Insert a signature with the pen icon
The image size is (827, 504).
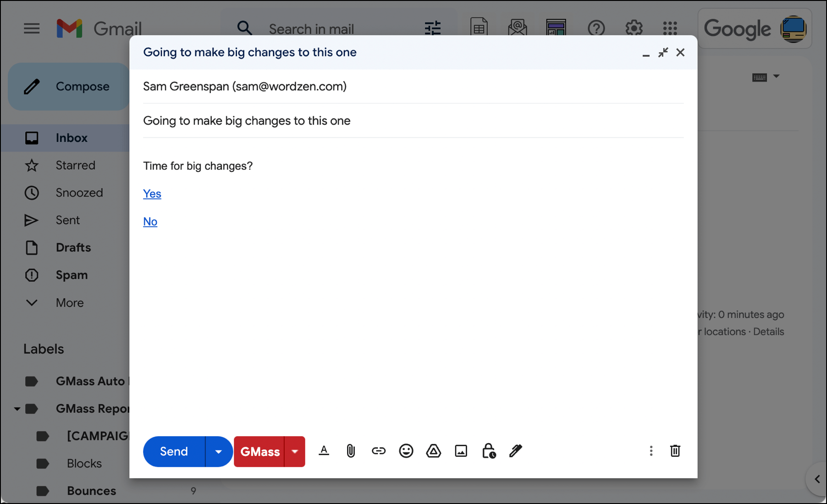[515, 451]
